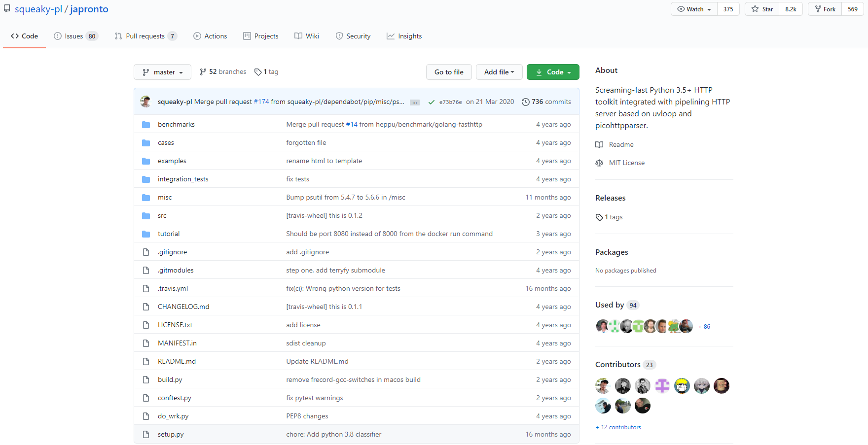The width and height of the screenshot is (868, 445).
Task: Star the japronto repository
Action: 761,9
